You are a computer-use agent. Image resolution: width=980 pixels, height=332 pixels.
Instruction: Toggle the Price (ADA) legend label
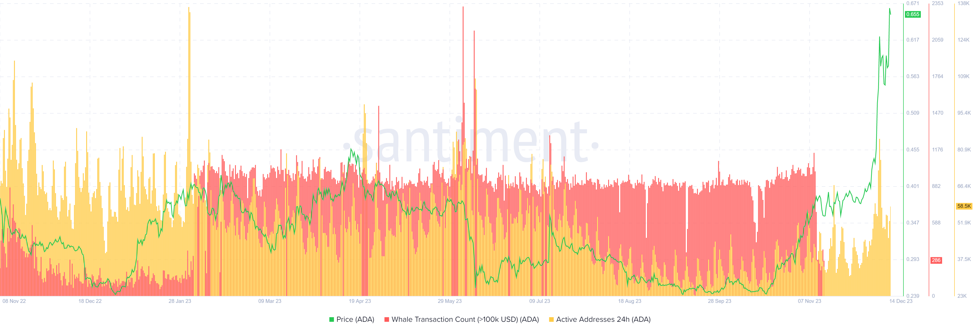355,320
